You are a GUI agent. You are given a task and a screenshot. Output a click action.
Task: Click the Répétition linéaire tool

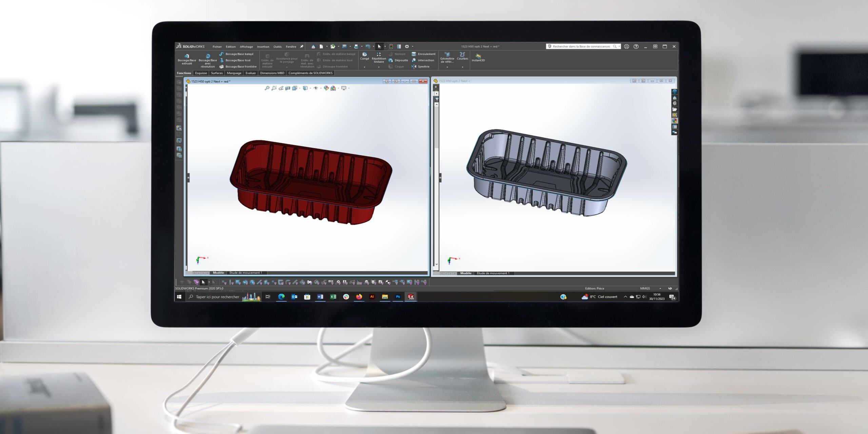point(379,58)
